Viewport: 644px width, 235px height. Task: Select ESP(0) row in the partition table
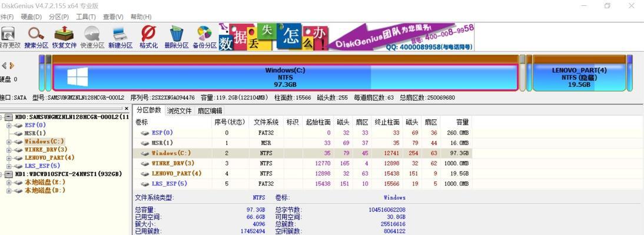(x=303, y=132)
